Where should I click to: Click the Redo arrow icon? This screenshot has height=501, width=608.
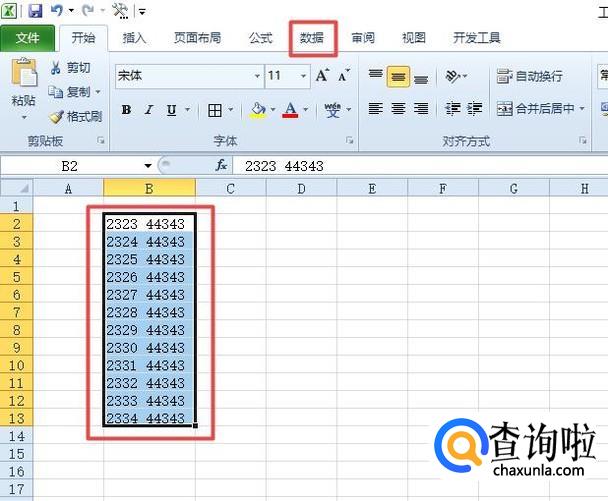point(88,10)
